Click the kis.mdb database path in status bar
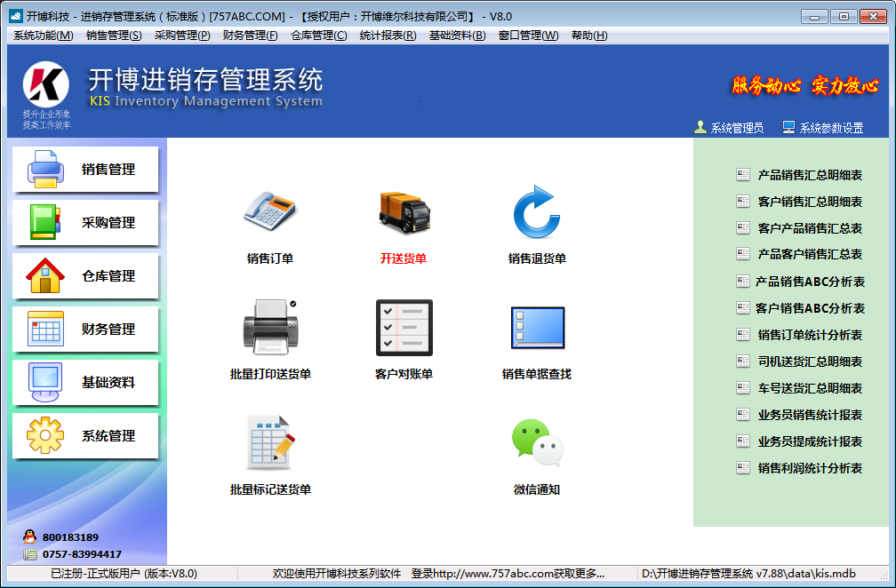 point(748,573)
